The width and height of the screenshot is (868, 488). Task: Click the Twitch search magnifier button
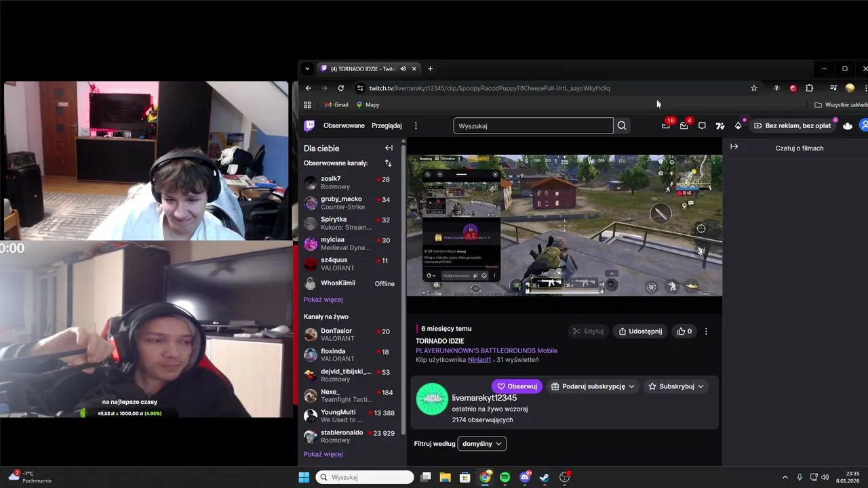pos(622,125)
